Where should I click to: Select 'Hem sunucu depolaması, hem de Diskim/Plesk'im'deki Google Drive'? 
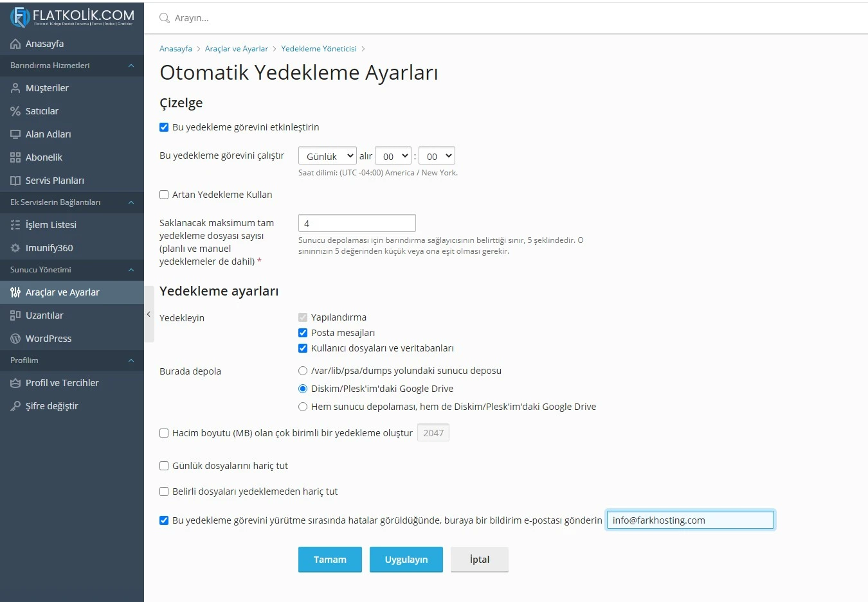click(302, 406)
